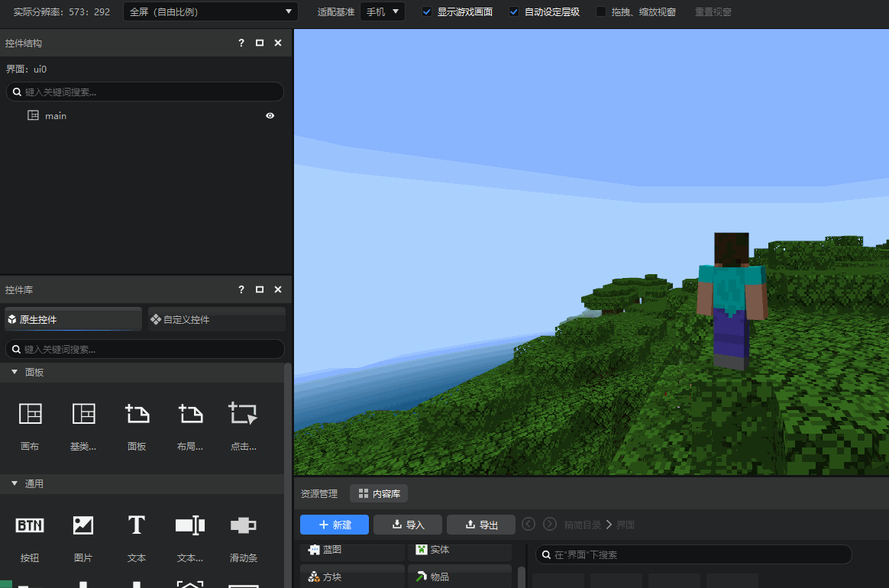Image resolution: width=889 pixels, height=588 pixels.
Task: Click the 界面 breadcrumb
Action: click(626, 525)
